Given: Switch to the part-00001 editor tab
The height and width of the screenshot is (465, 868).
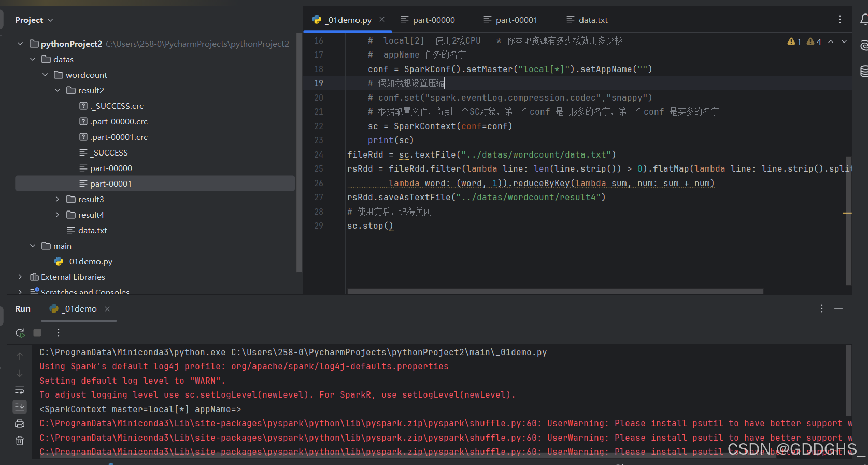Looking at the screenshot, I should point(511,20).
